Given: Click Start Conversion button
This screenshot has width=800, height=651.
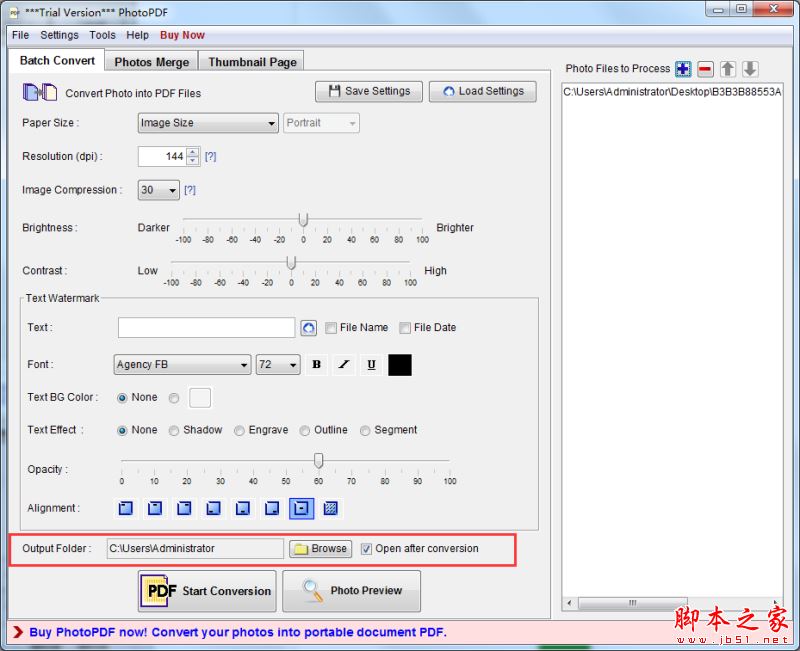Looking at the screenshot, I should pyautogui.click(x=207, y=591).
